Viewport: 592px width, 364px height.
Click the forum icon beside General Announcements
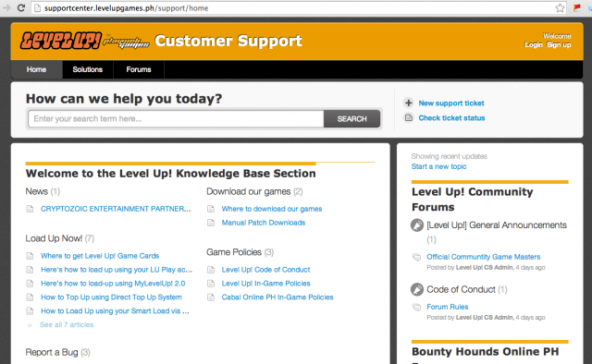[417, 225]
